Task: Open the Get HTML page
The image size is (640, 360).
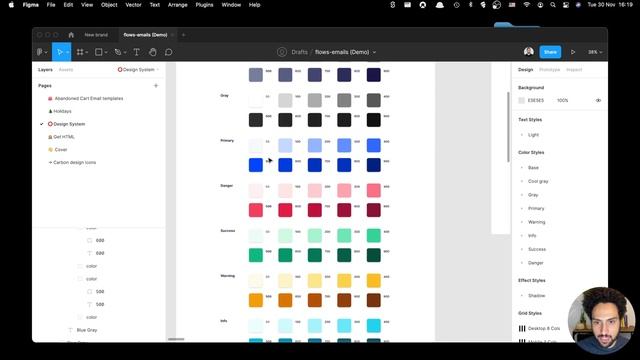Action: [x=64, y=137]
